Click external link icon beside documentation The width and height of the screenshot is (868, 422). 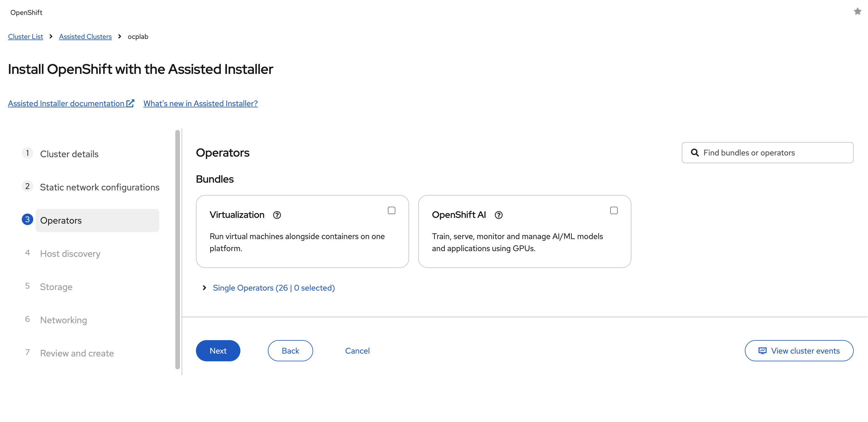coord(130,103)
